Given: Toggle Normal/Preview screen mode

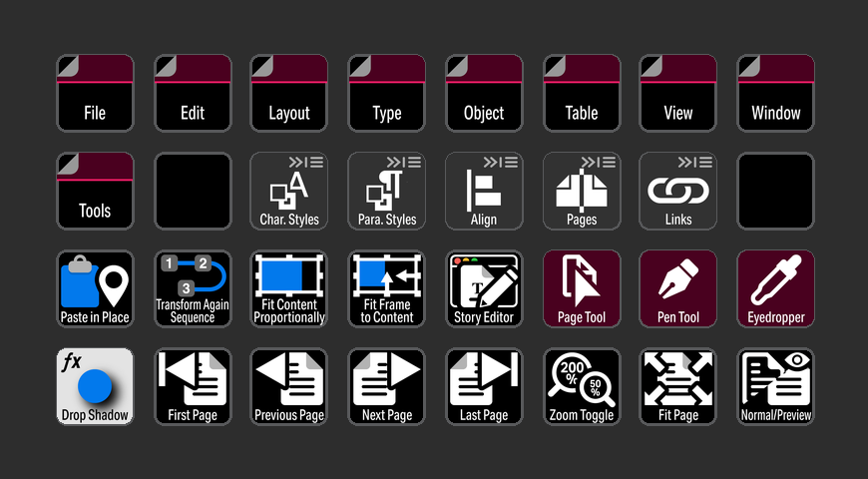Looking at the screenshot, I should tap(776, 386).
